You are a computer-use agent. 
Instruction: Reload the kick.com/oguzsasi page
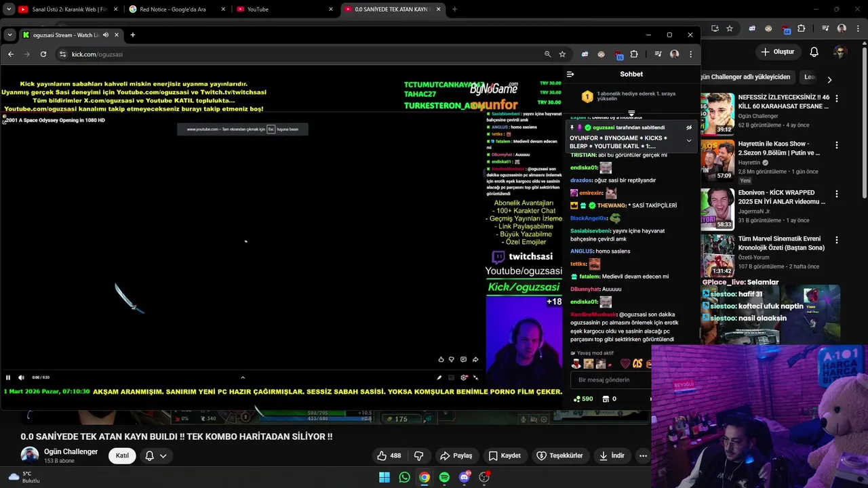coord(43,54)
